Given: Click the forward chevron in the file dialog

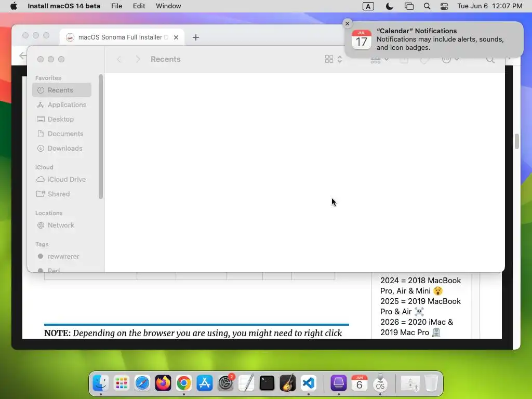Looking at the screenshot, I should 138,59.
